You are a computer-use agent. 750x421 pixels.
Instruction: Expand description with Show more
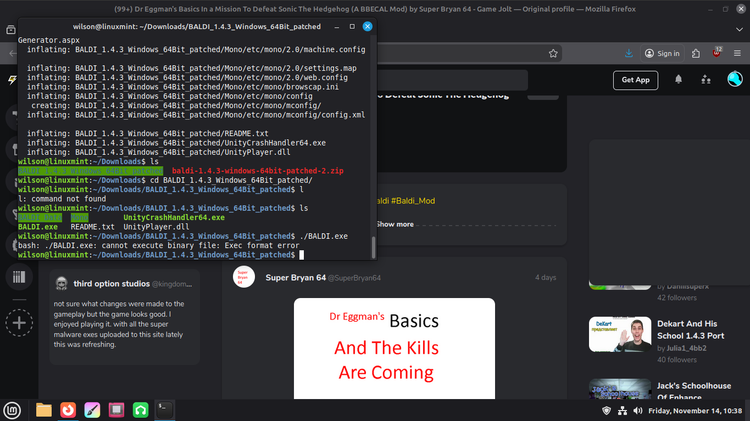tap(395, 224)
